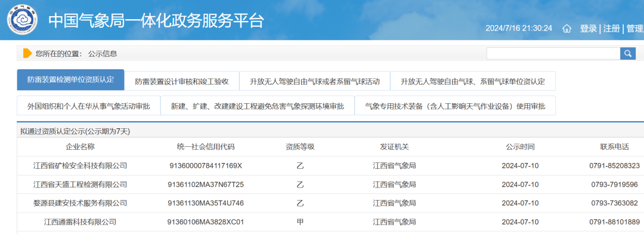Viewport: 644px width, 234px height.
Task: Switch to 外国组织和个人在华从事气象活动审批 tab
Action: (x=89, y=106)
